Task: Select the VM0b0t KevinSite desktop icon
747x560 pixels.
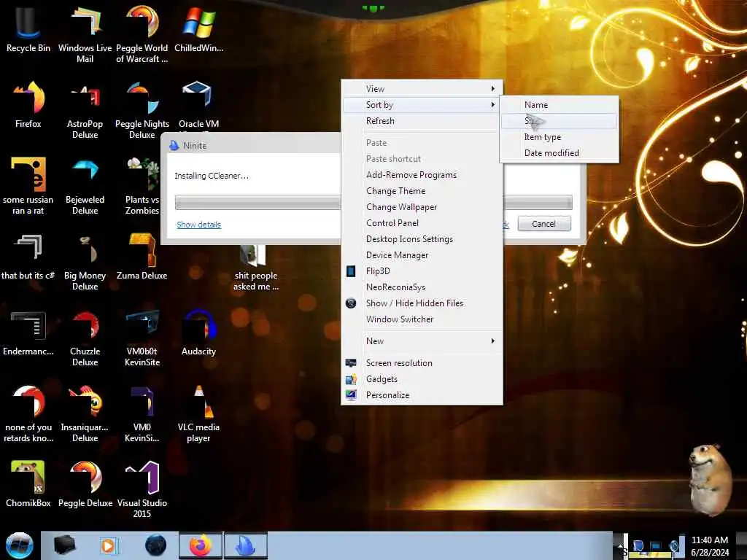Action: tap(142, 337)
